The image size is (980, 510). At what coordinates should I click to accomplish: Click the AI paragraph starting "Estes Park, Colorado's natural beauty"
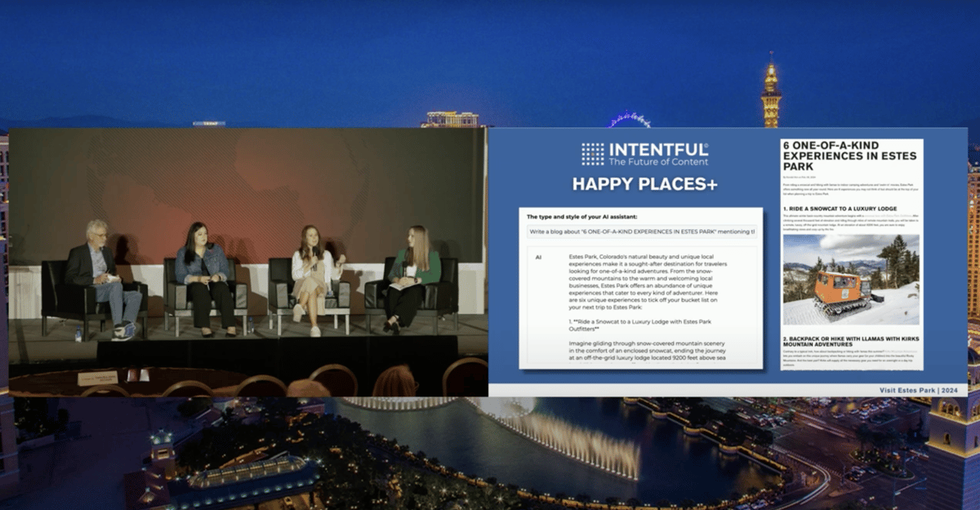click(x=649, y=283)
